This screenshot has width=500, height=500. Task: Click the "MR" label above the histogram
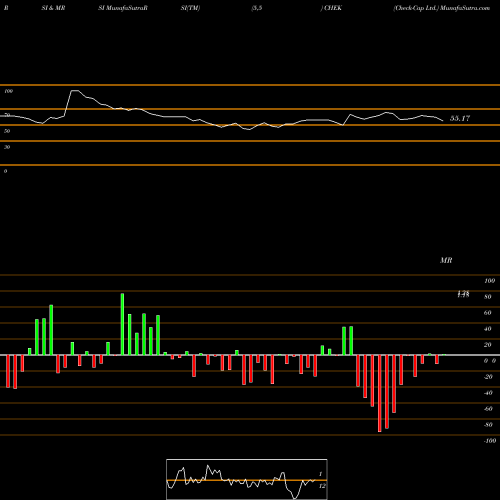click(446, 260)
